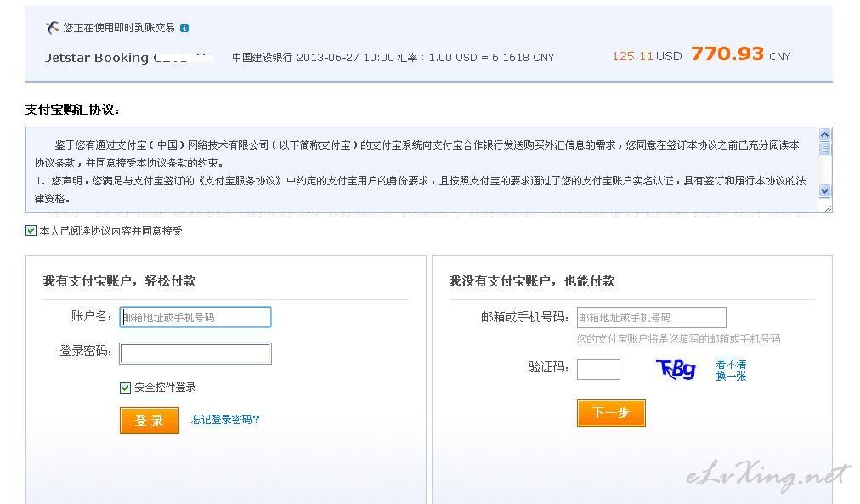
Task: Toggle the 本人已阅读协议内容并同意接受 checkbox
Action: [x=31, y=231]
